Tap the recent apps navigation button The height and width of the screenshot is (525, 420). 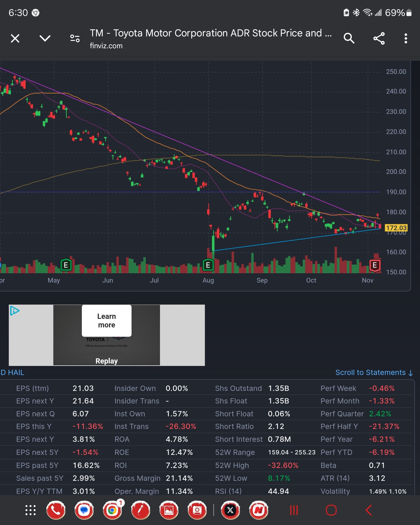click(x=294, y=510)
